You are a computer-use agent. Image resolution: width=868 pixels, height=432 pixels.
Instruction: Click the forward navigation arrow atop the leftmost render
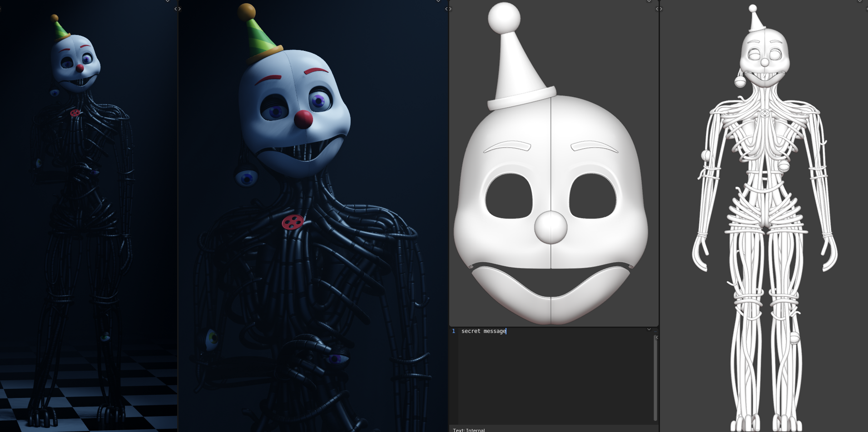(179, 9)
